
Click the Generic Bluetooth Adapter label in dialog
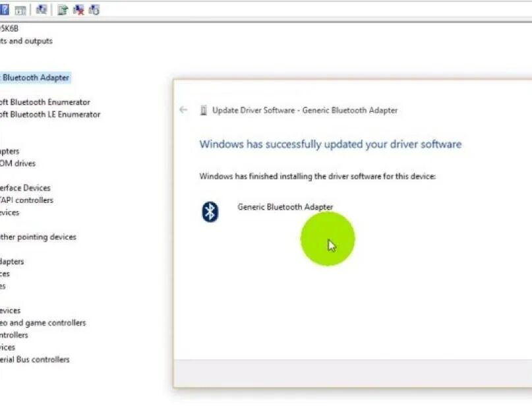[x=285, y=207]
